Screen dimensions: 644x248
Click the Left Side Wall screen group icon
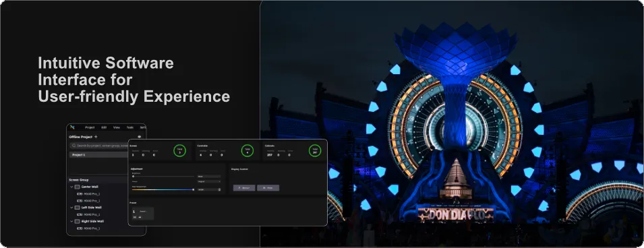click(78, 208)
